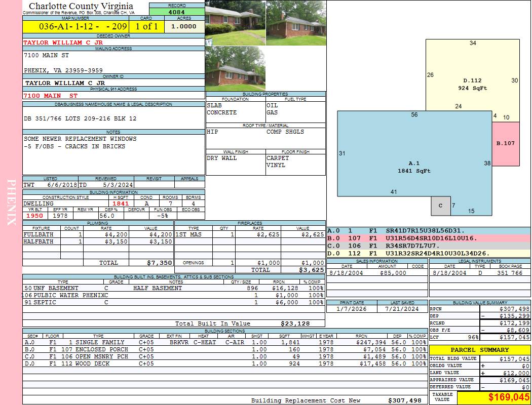The height and width of the screenshot is (405, 532).
Task: Click the pink B.107 porch sketch section
Action: [505, 143]
